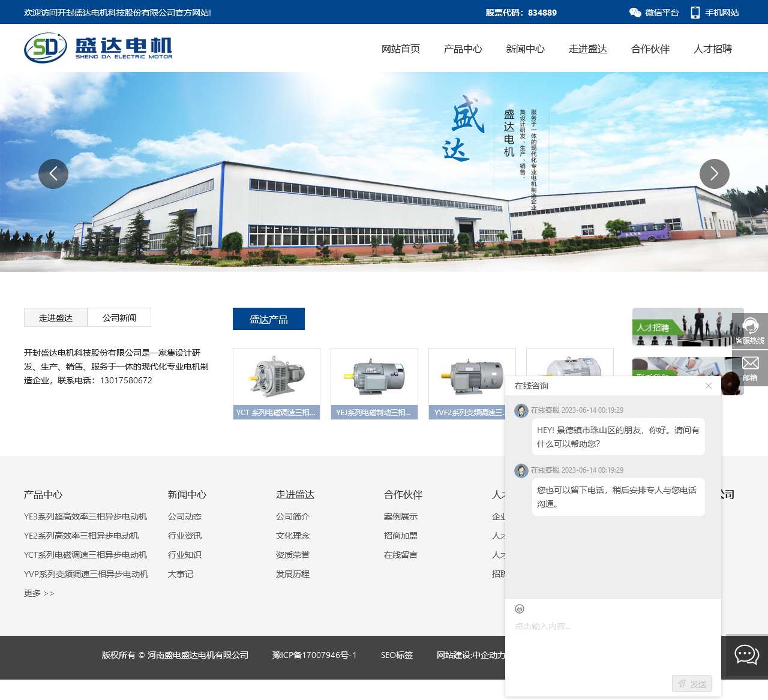Open the 豫ICP备17007946号-1 footer link
This screenshot has width=768, height=700.
(314, 655)
